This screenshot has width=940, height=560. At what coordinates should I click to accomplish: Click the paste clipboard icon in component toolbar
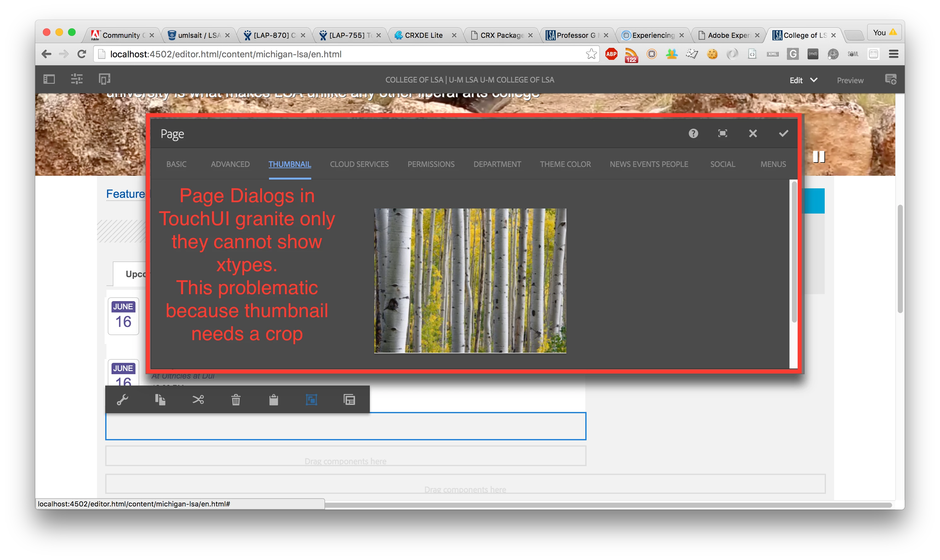click(273, 400)
